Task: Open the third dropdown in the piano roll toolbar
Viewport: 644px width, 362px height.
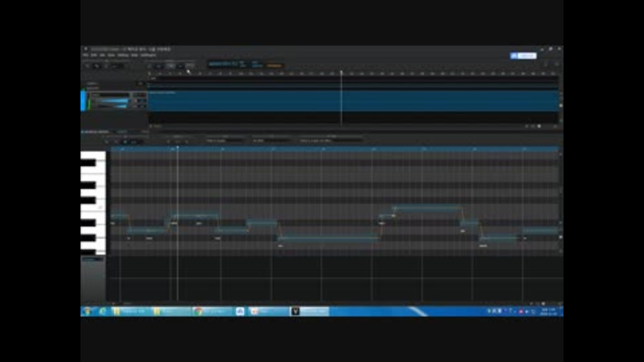Action: (331, 141)
